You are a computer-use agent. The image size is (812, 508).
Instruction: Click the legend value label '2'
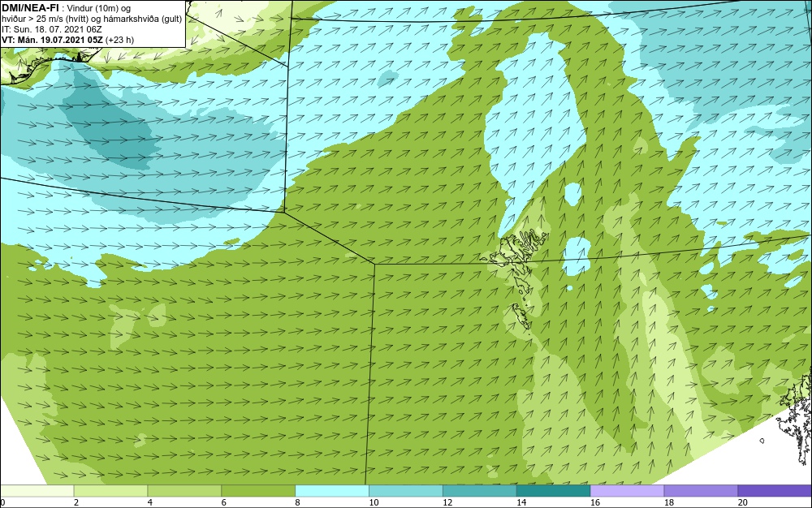click(76, 502)
